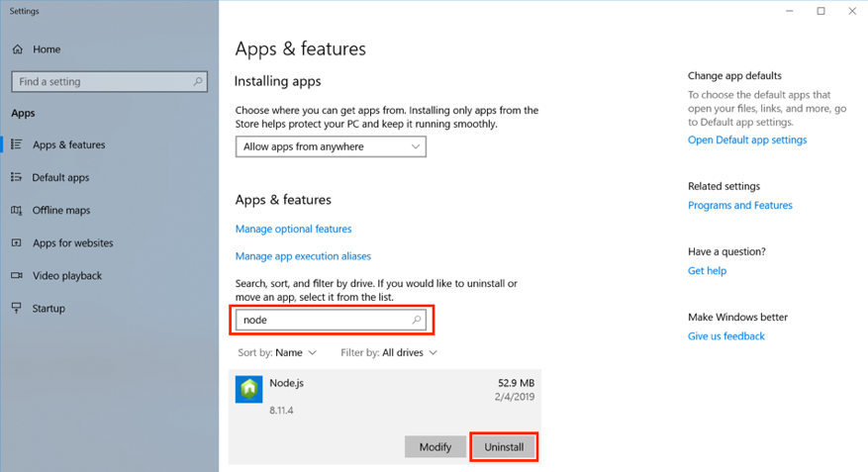
Task: Open the Allow apps from anywhere dropdown
Action: 331,146
